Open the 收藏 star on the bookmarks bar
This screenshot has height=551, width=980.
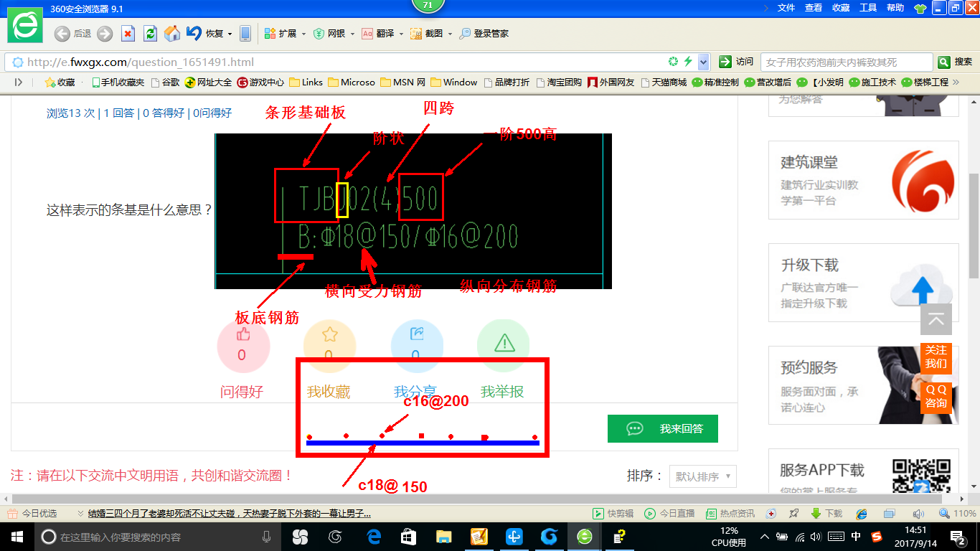(60, 83)
